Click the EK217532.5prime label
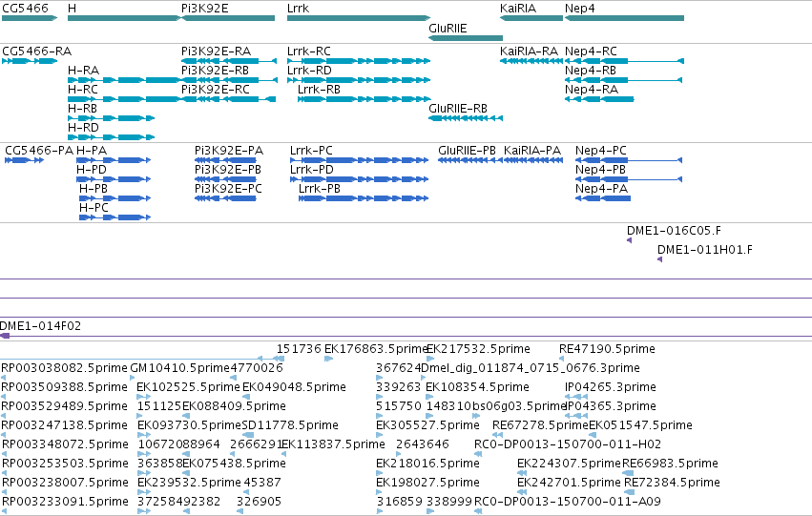 tap(478, 349)
